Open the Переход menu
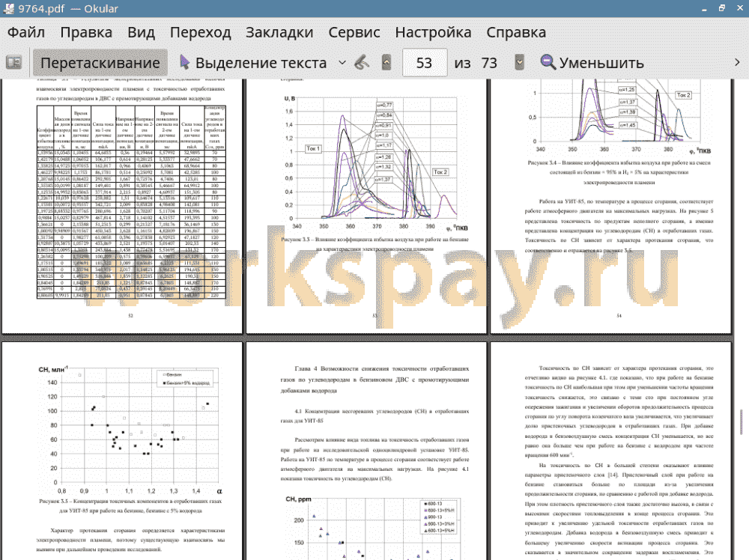This screenshot has width=749, height=560. 201,32
